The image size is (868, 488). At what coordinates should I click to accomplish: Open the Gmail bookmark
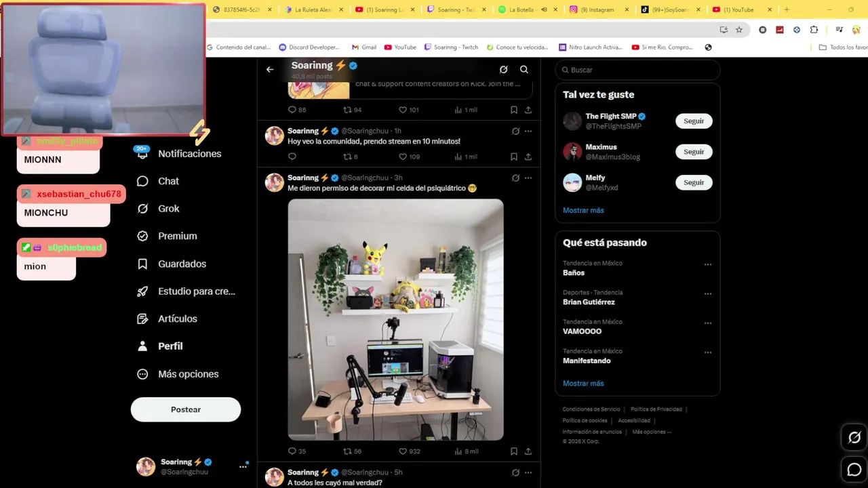pos(364,47)
